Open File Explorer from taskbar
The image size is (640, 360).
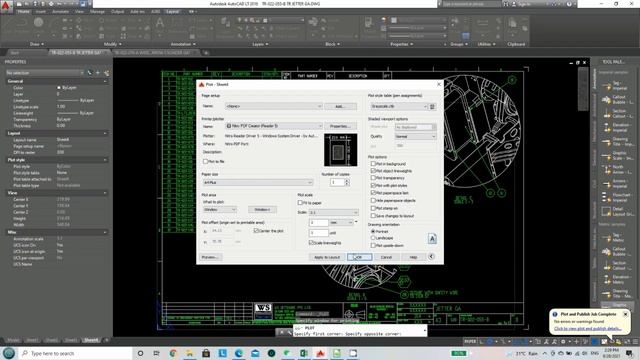click(189, 353)
